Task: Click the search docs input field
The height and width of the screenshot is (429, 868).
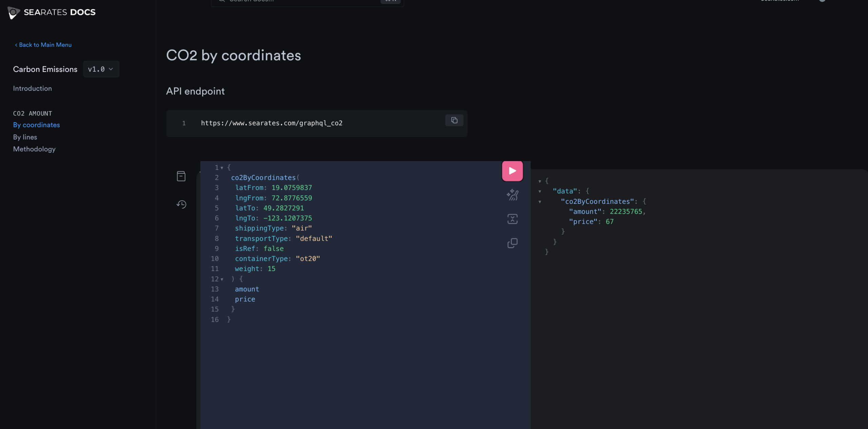Action: [307, 2]
